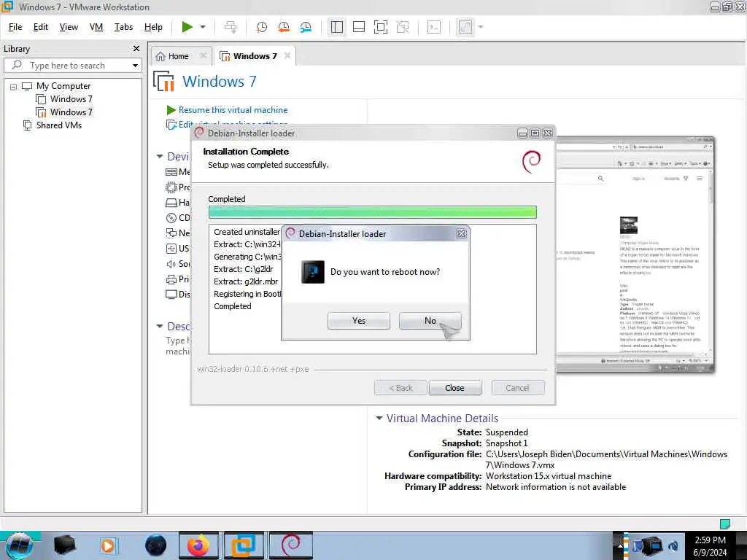
Task: Open the Tabs menu
Action: click(x=123, y=27)
